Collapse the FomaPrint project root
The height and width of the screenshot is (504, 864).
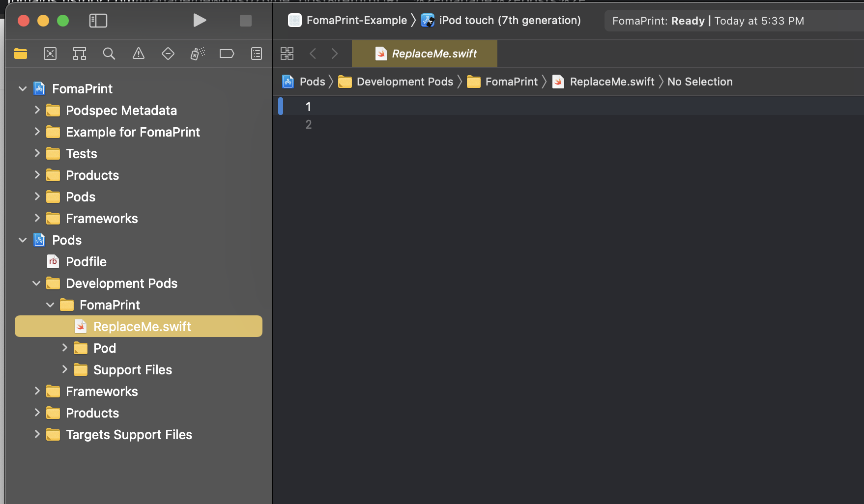tap(23, 89)
